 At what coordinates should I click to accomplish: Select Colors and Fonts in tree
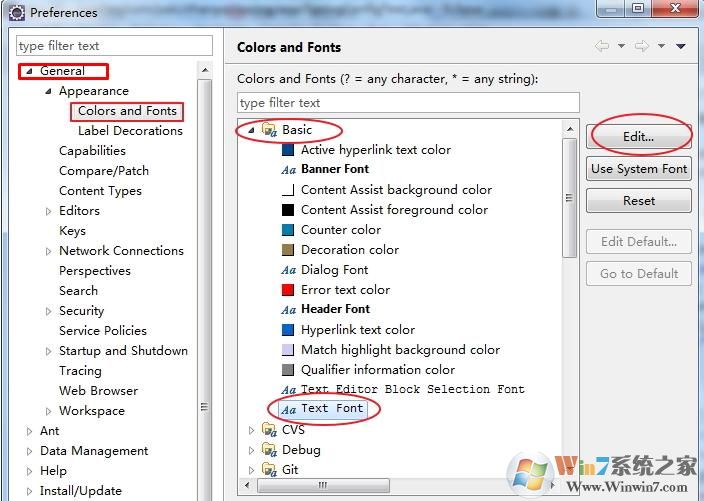(127, 111)
